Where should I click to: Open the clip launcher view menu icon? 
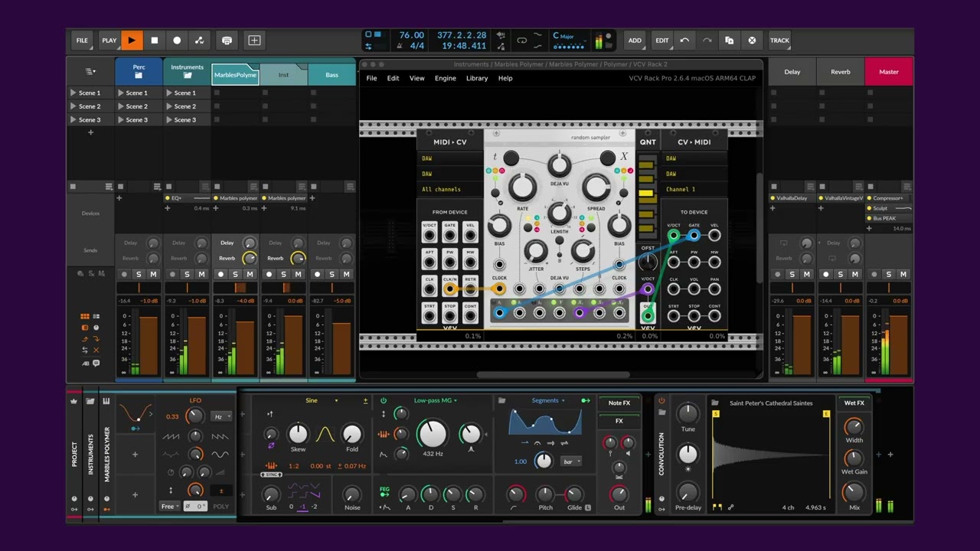pyautogui.click(x=90, y=72)
